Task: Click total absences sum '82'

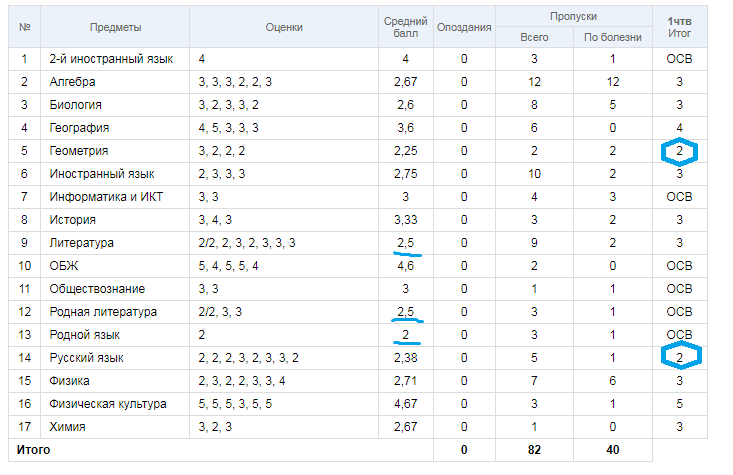Action: pos(534,450)
